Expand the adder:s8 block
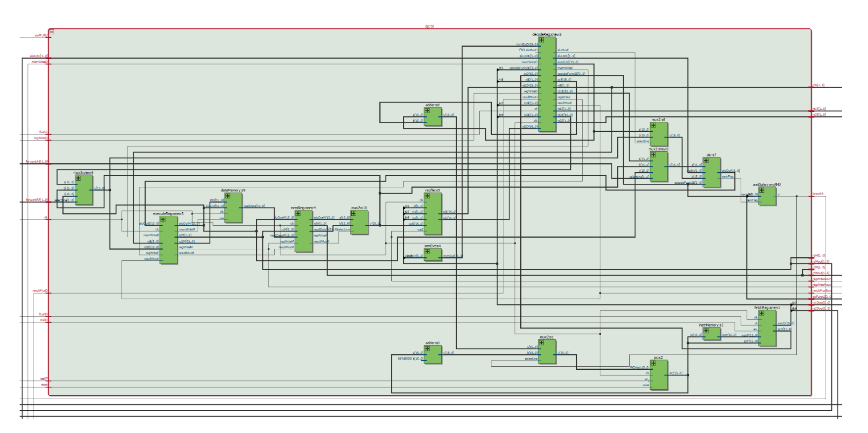The height and width of the screenshot is (433, 868). [x=427, y=111]
